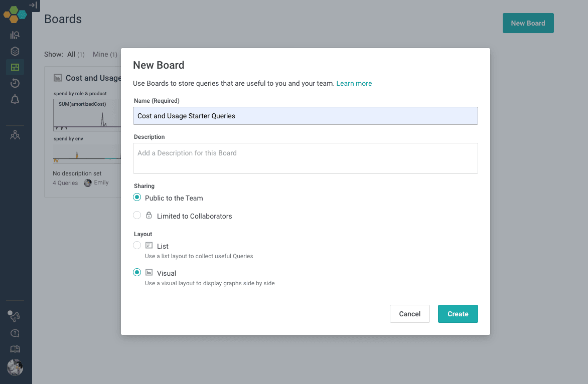Select Public to the Team sharing option

point(137,198)
